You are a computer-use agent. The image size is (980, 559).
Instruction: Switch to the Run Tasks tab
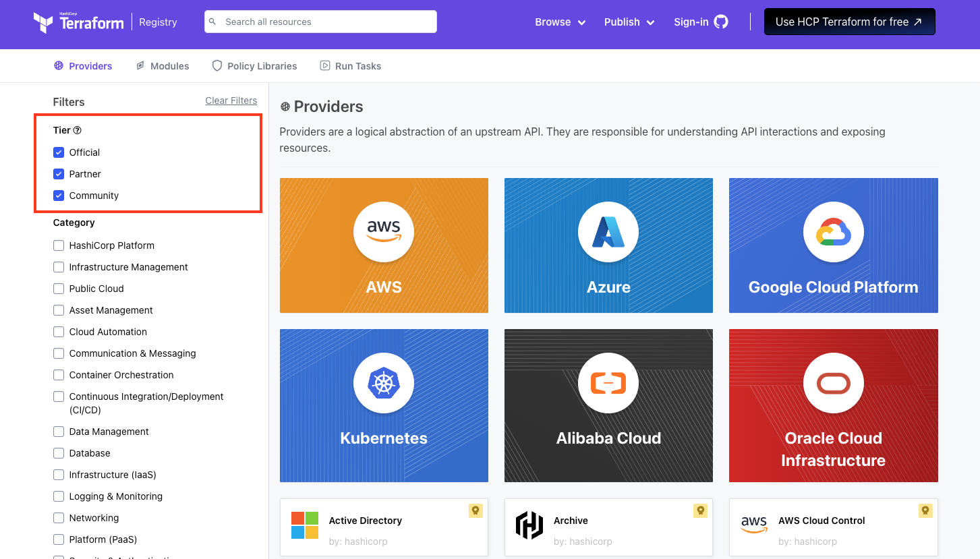pyautogui.click(x=351, y=66)
